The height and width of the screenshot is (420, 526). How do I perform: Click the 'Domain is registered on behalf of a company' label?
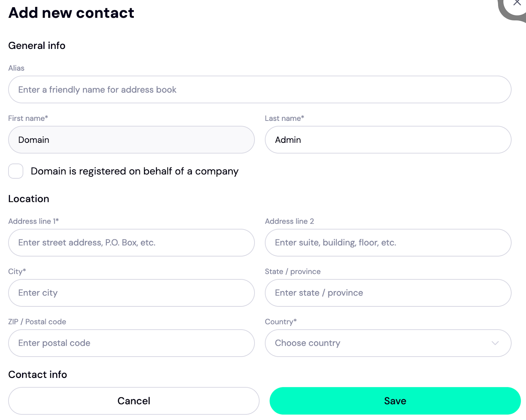click(134, 171)
